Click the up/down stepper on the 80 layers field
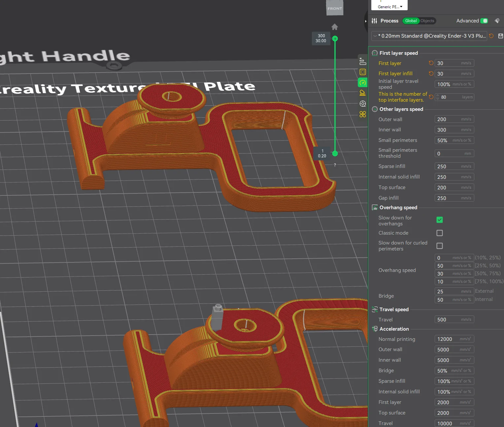 (438, 97)
